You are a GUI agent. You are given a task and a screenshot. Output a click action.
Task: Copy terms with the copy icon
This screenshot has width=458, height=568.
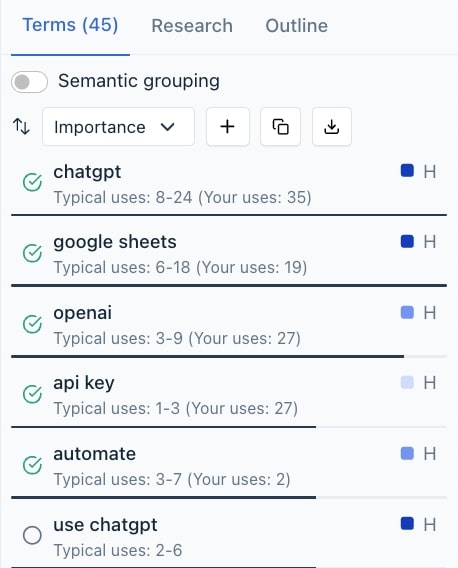(280, 127)
